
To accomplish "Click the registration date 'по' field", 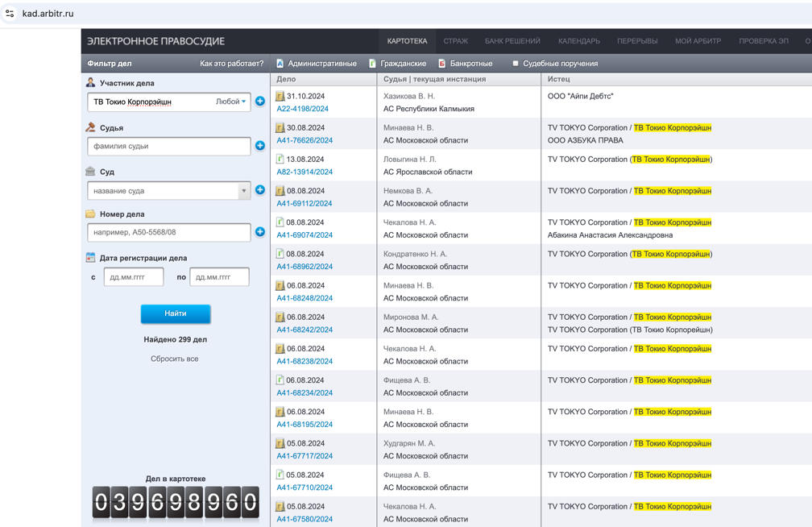I will [220, 276].
